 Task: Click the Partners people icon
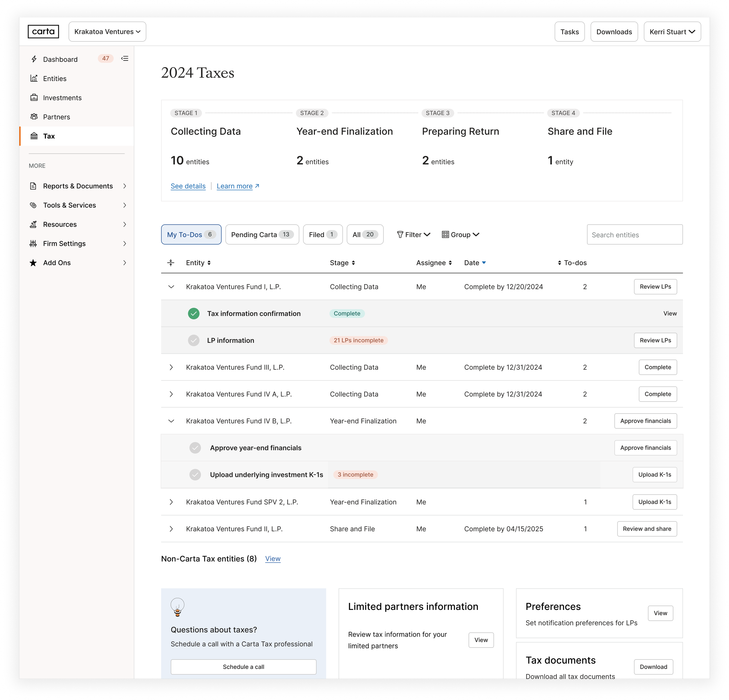coord(34,117)
